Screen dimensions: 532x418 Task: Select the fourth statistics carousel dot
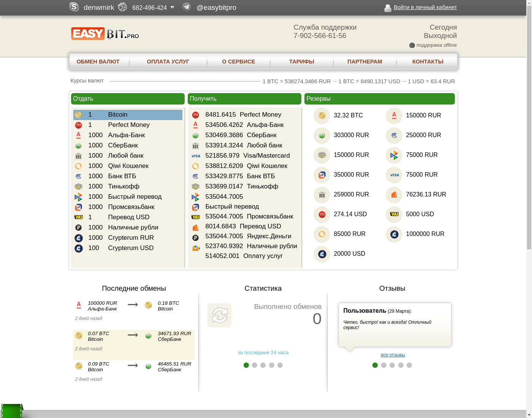[x=272, y=365]
